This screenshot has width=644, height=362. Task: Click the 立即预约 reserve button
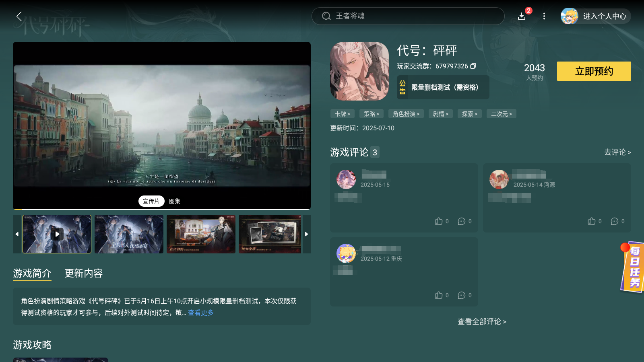click(x=594, y=71)
